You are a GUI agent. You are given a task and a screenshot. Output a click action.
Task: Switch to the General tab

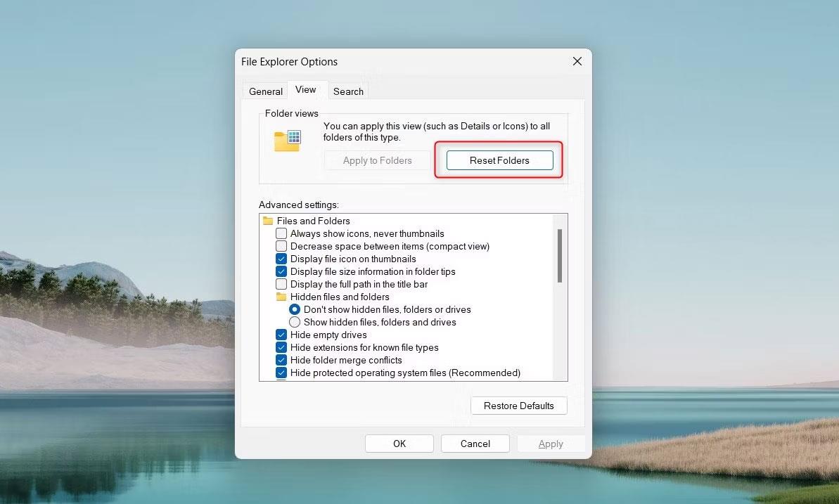265,91
